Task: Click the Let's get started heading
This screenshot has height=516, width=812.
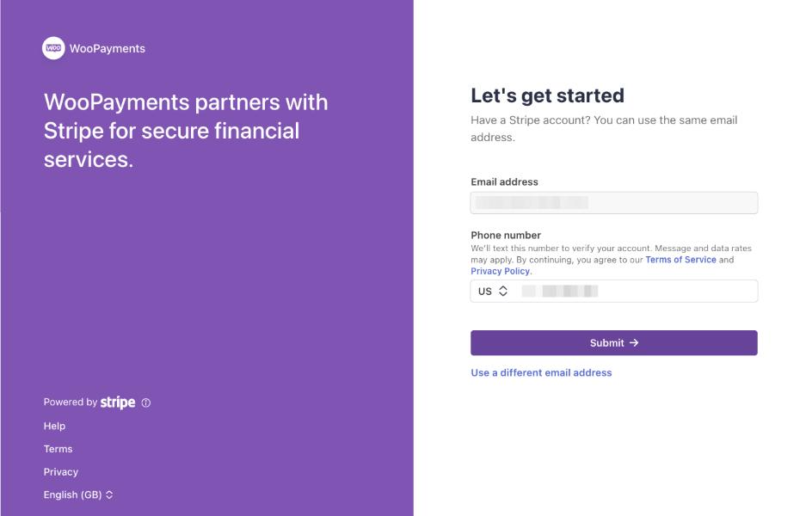Action: (547, 95)
